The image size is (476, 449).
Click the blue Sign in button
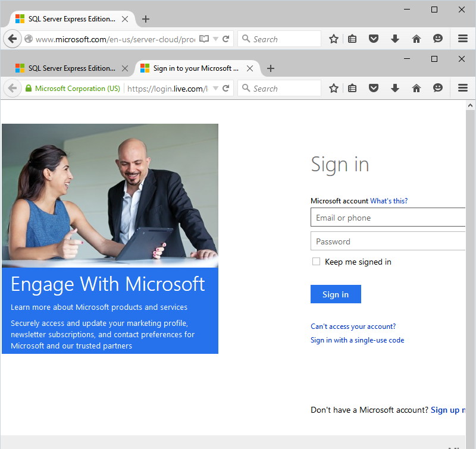pos(336,294)
